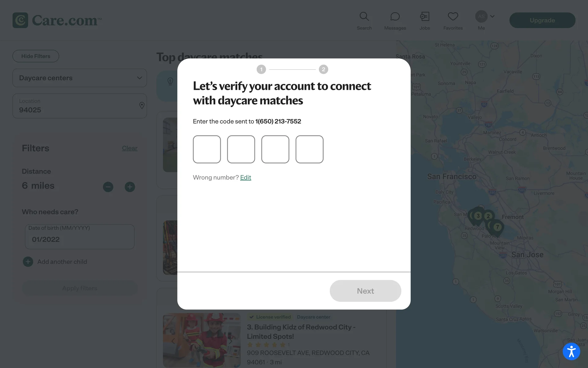The image size is (588, 368).
Task: Click the plus icon beside Add another child
Action: (28, 262)
